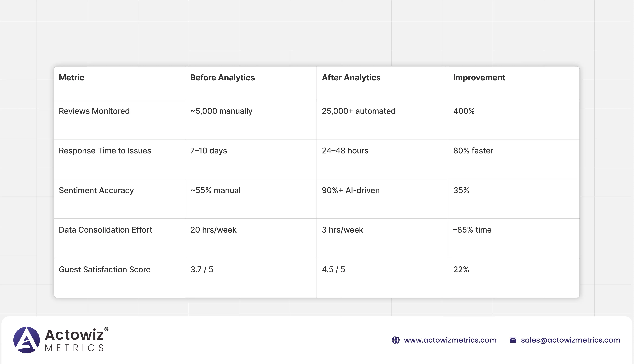
Task: Select the Sentiment Accuracy row label
Action: pyautogui.click(x=96, y=190)
